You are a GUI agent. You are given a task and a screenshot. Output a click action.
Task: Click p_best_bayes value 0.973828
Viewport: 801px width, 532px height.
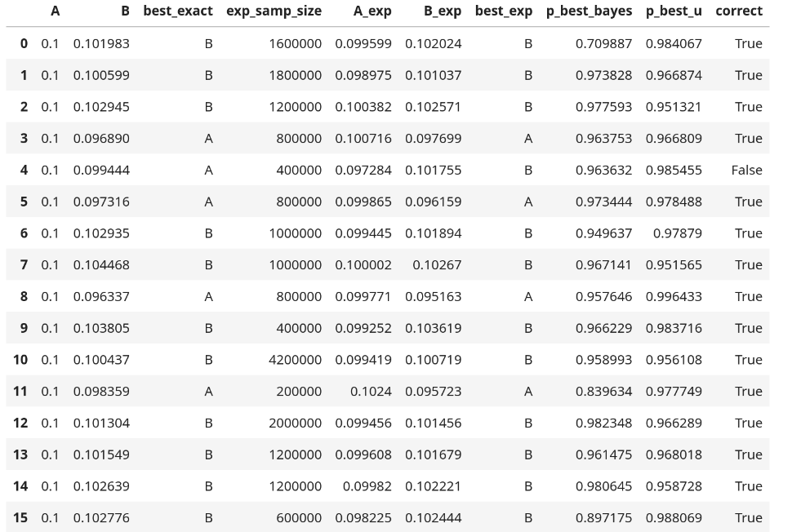[604, 76]
